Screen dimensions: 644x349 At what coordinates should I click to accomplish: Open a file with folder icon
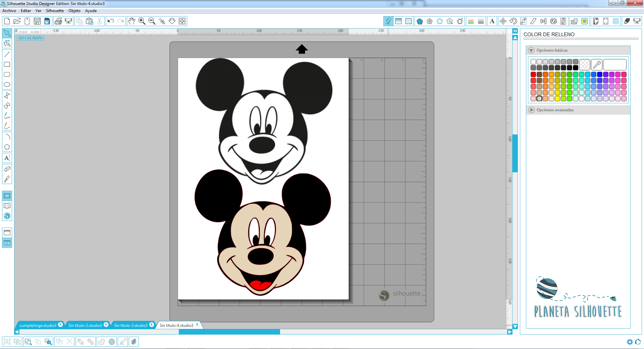17,21
